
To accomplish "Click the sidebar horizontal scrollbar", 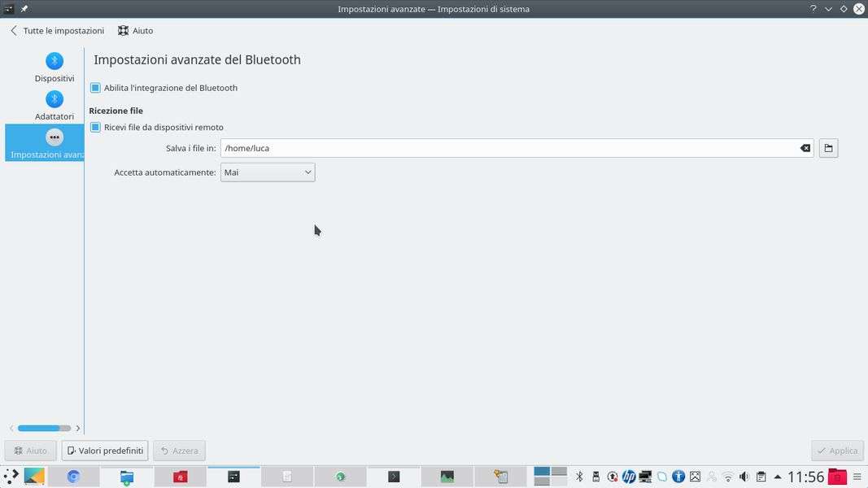I will [x=44, y=429].
